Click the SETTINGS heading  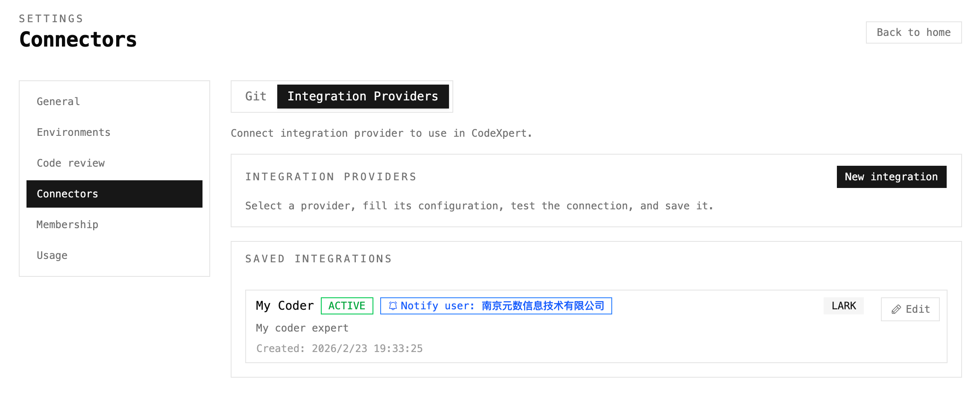point(51,18)
